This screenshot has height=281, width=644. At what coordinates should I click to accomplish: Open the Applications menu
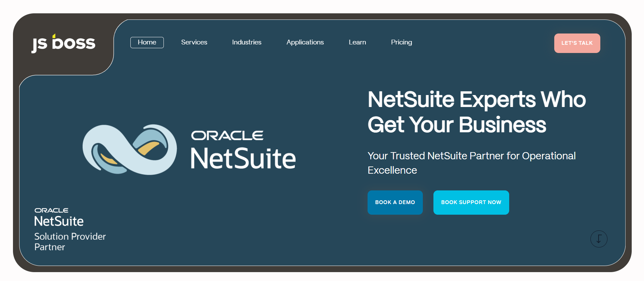coord(305,42)
